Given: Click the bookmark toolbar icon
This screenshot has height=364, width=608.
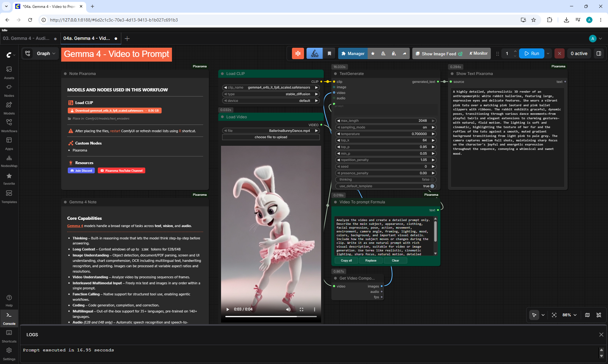Looking at the screenshot, I should click(329, 53).
